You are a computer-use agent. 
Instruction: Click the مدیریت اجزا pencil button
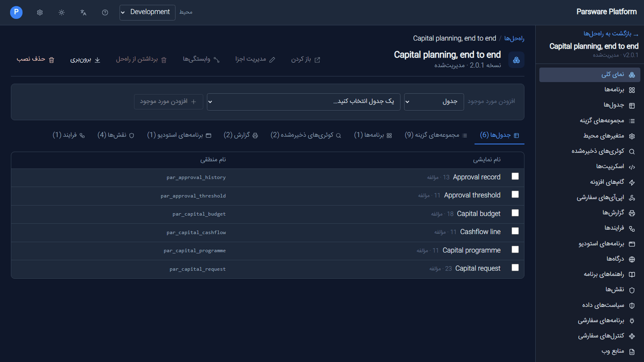tap(255, 60)
